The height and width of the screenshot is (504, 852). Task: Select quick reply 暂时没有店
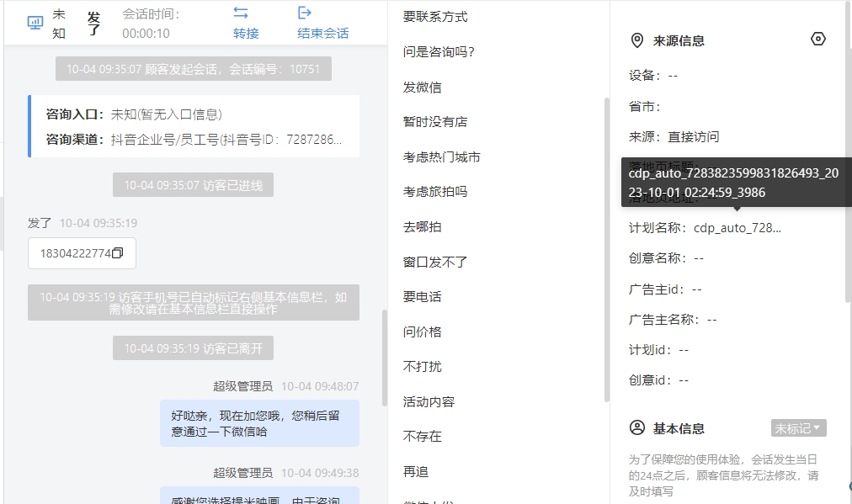(x=435, y=122)
